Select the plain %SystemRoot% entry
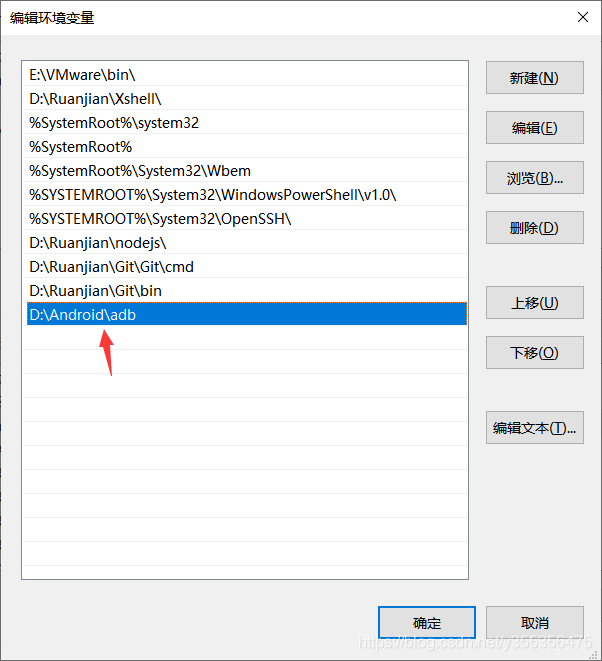This screenshot has height=661, width=602. (x=246, y=147)
